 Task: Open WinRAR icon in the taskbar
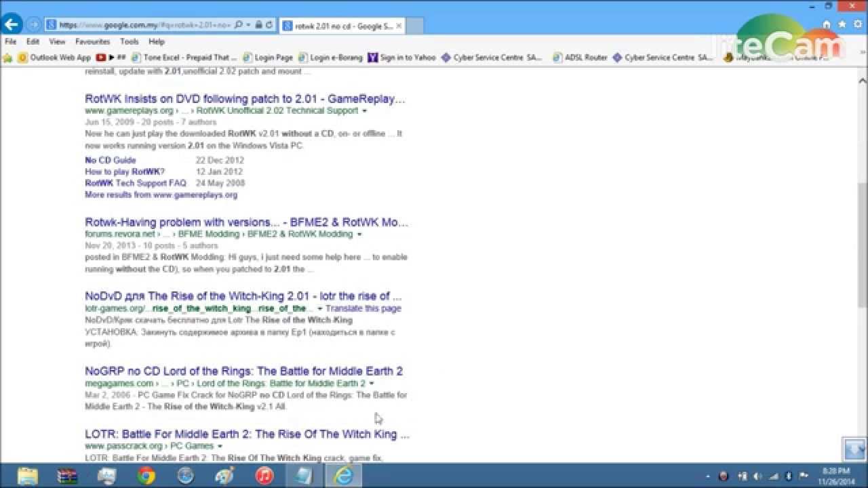(67, 476)
